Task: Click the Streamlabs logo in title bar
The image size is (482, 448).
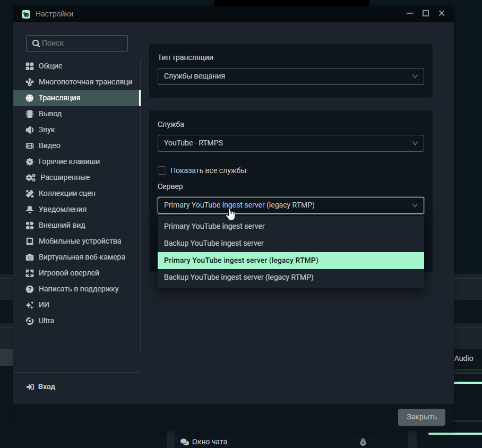Action: pyautogui.click(x=26, y=14)
